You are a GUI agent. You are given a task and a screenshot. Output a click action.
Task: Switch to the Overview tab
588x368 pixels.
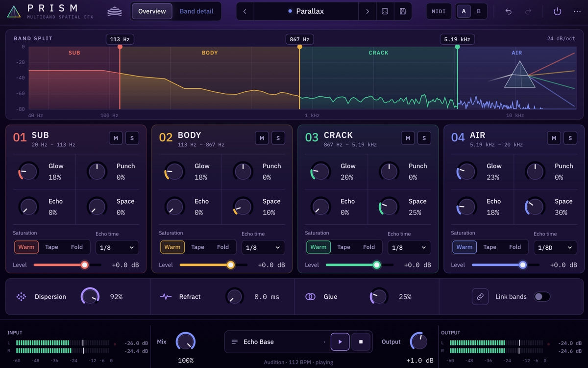[x=152, y=11]
